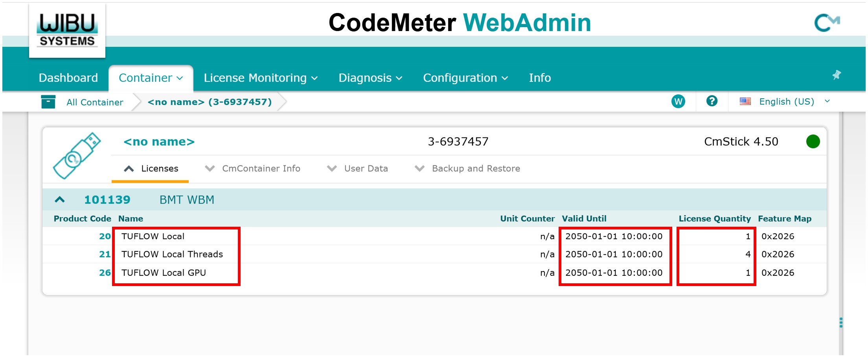868x356 pixels.
Task: Click Valid Until date for TUFLOW Local
Action: 614,236
